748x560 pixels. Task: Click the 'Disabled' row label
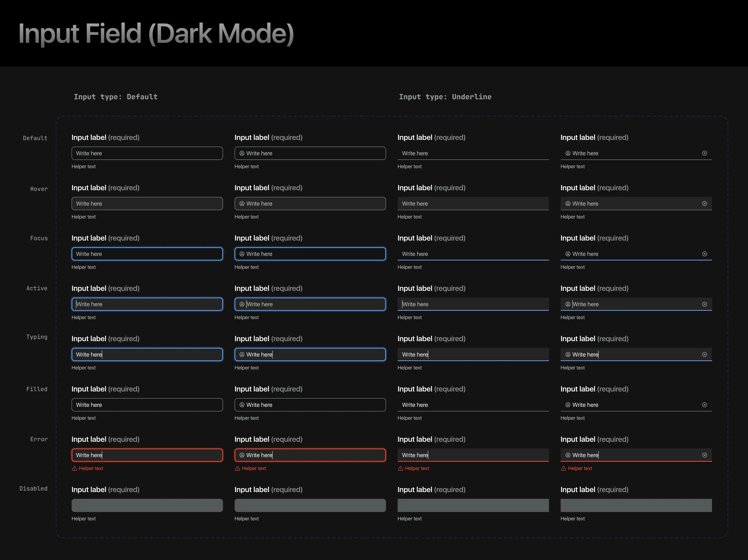pos(33,489)
